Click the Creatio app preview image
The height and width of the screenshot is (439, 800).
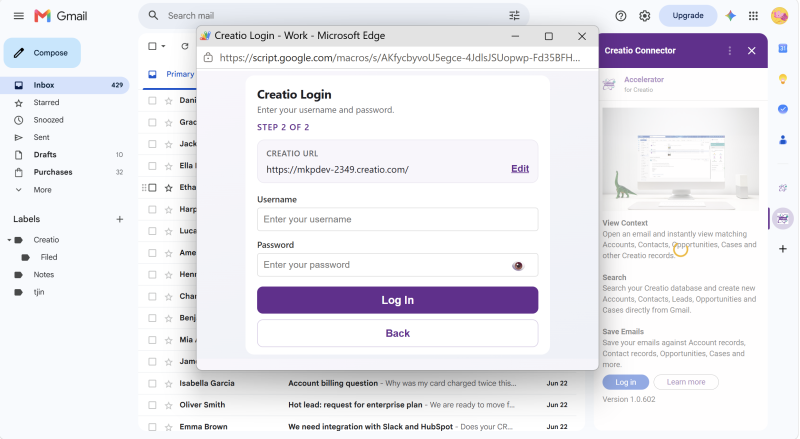[681, 159]
